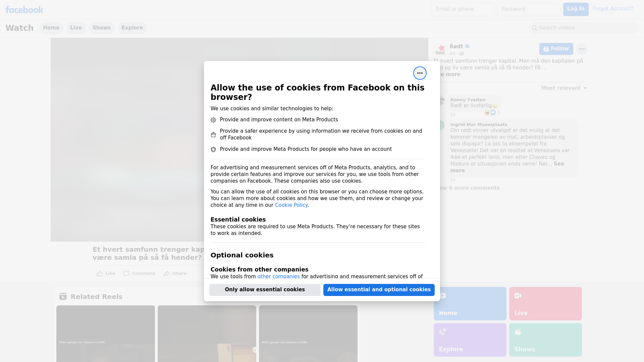Image resolution: width=644 pixels, height=362 pixels.
Task: Click Forgot Account link
Action: [x=613, y=9]
